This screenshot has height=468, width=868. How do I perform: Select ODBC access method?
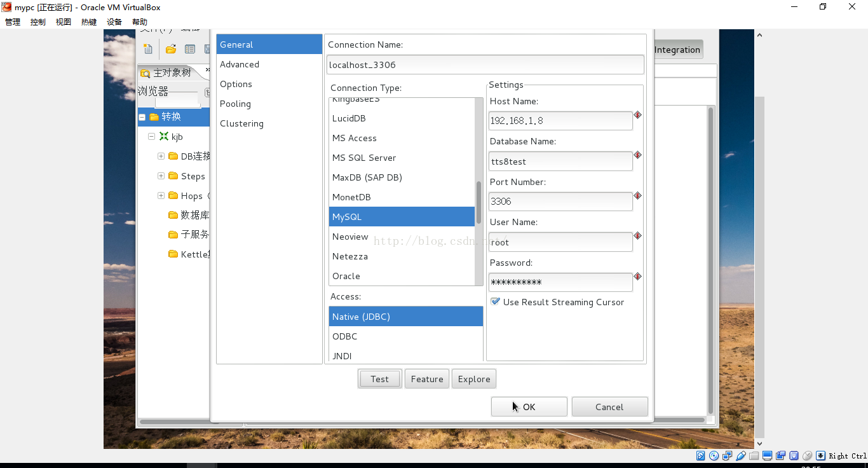tap(406, 336)
